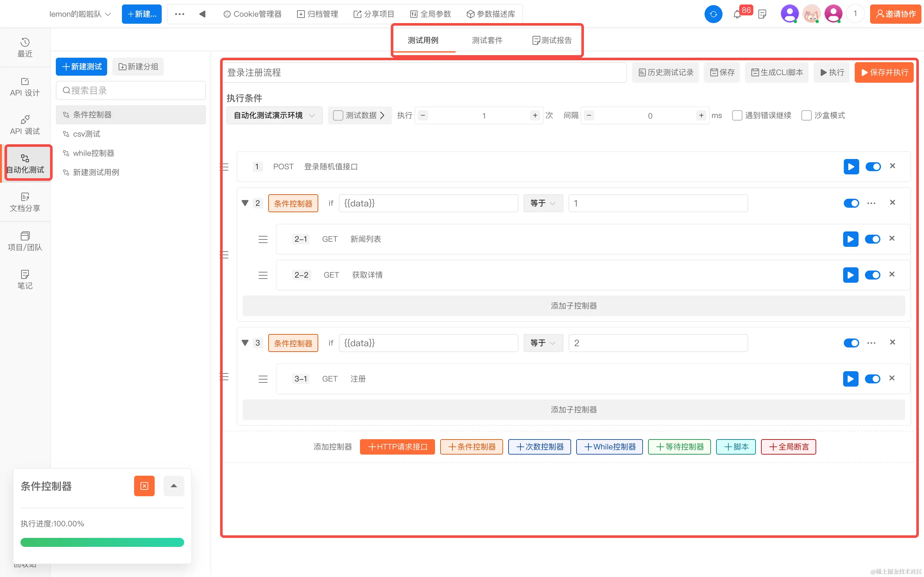
Task: Enable 遇到错误继续 checkbox
Action: [737, 115]
